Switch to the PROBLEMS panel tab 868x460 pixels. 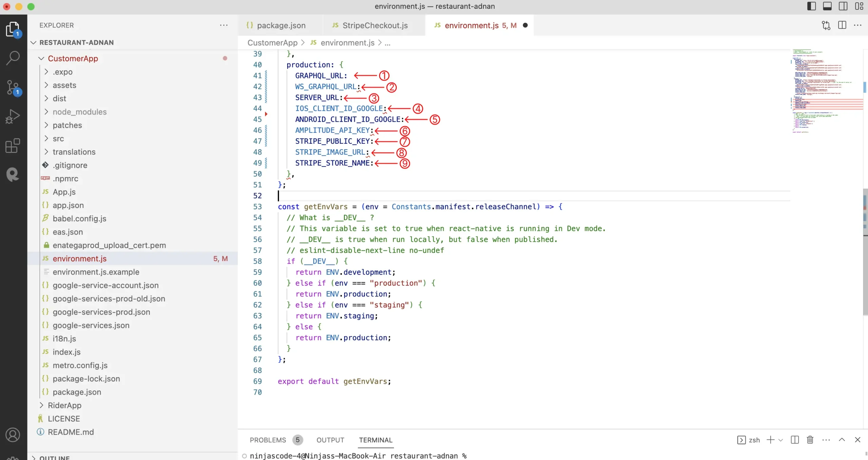268,440
